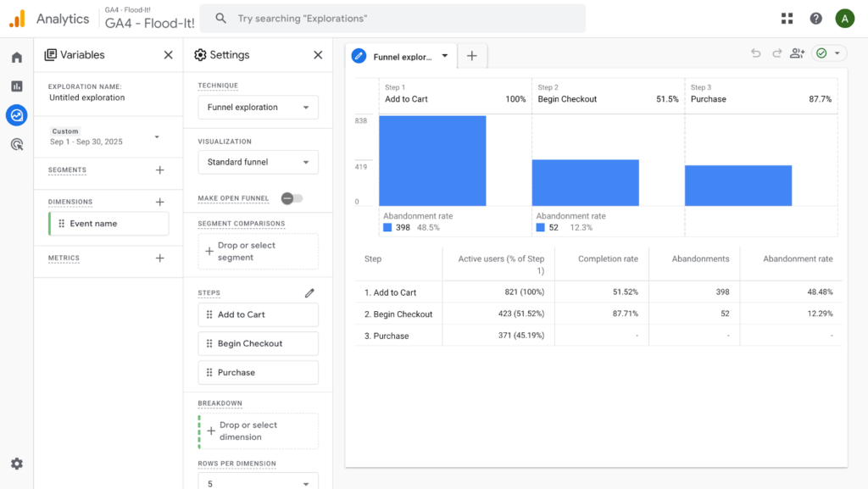The image size is (868, 489).
Task: Open the Rows per dimension dropdown
Action: (258, 483)
